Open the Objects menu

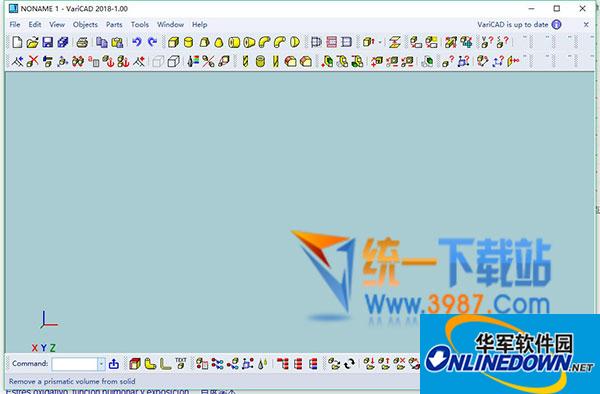click(x=85, y=24)
